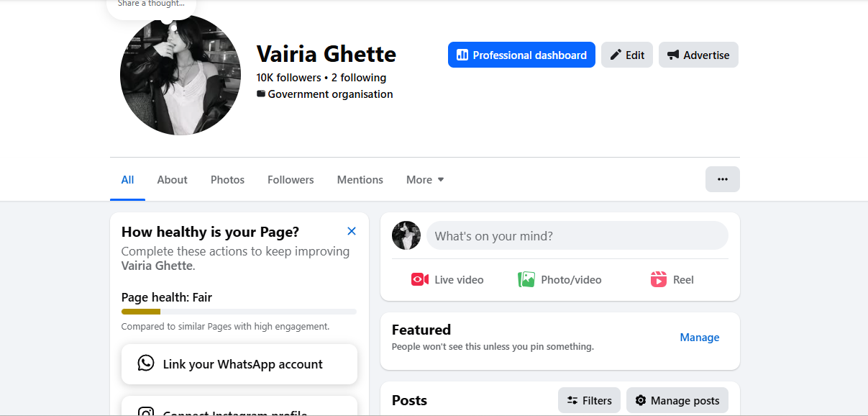Switch to the Photos tab
868x416 pixels.
tap(227, 180)
